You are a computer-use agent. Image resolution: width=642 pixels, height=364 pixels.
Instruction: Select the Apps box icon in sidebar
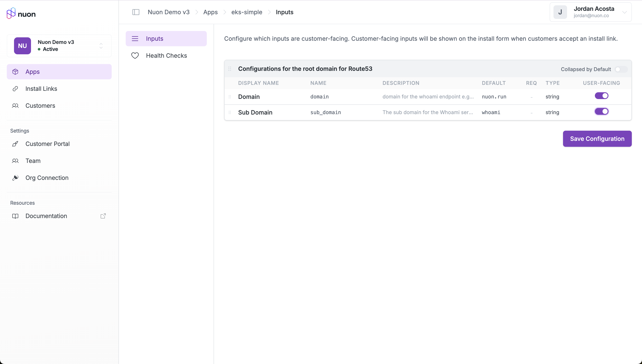15,71
